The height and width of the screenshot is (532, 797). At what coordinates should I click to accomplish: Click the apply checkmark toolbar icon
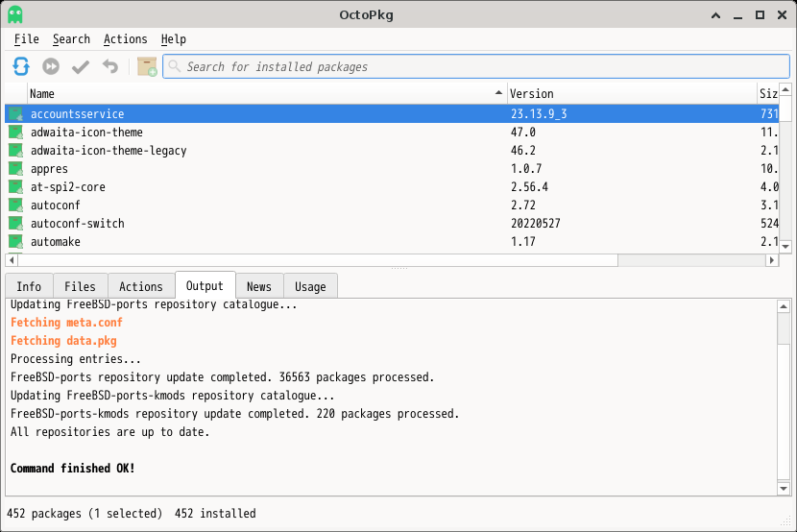click(x=81, y=66)
